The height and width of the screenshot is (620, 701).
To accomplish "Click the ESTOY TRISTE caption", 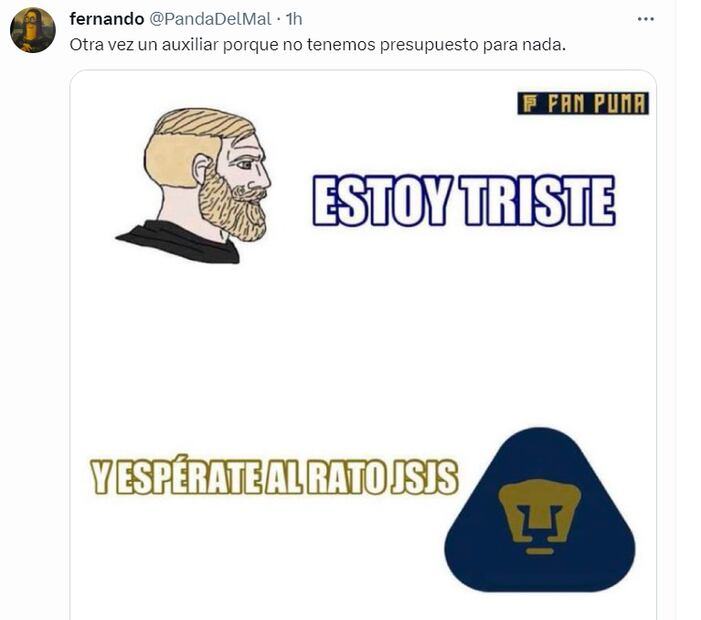I will 464,201.
